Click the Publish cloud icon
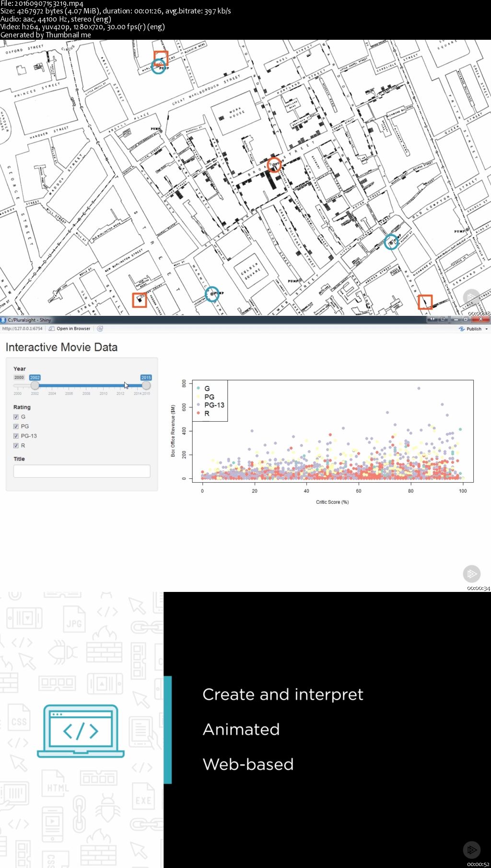The width and height of the screenshot is (491, 868). click(x=462, y=329)
